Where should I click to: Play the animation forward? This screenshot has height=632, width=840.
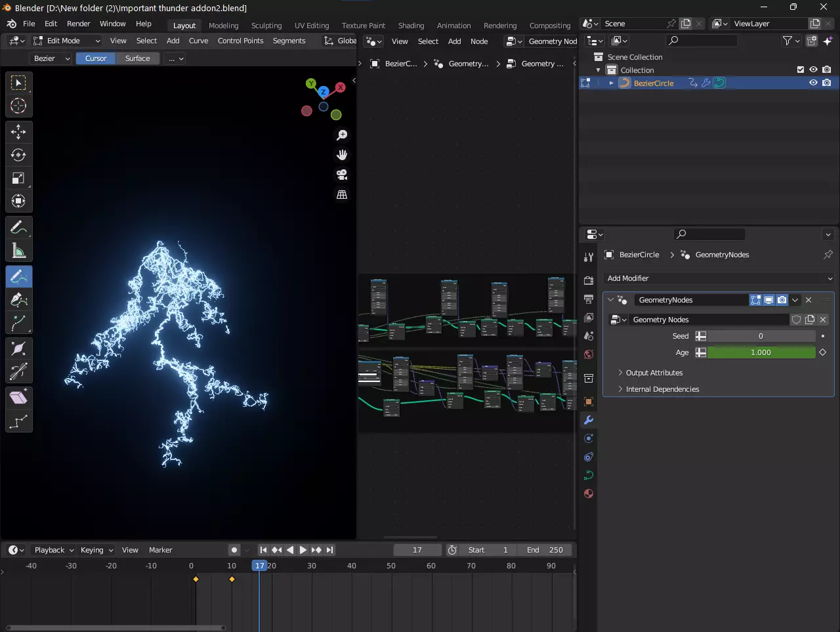coord(303,550)
